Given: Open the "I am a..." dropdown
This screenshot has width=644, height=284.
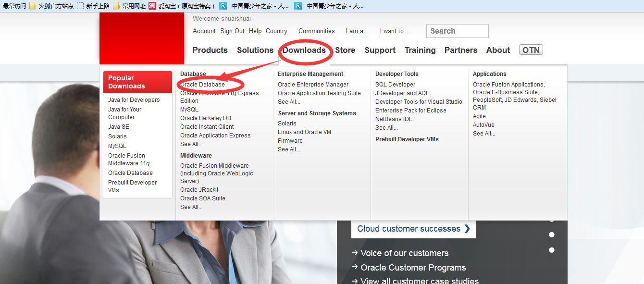Looking at the screenshot, I should coord(358,31).
